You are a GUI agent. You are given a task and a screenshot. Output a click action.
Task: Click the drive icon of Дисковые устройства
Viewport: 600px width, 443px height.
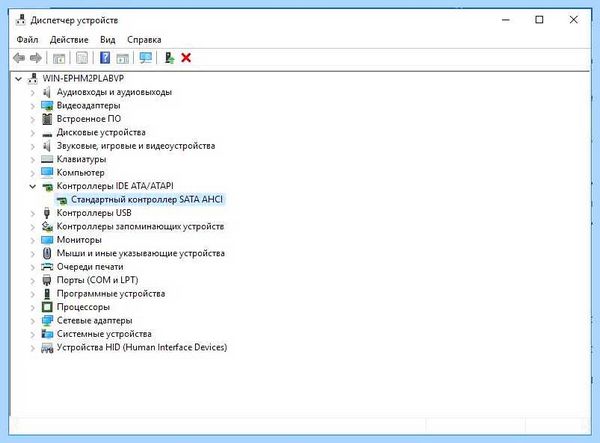coord(47,134)
